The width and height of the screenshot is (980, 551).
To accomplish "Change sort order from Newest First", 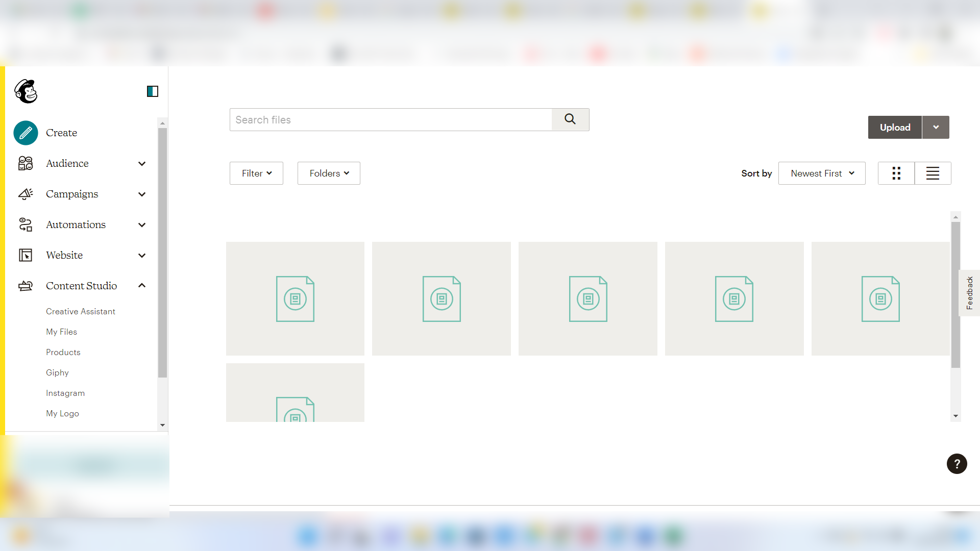I will point(821,173).
